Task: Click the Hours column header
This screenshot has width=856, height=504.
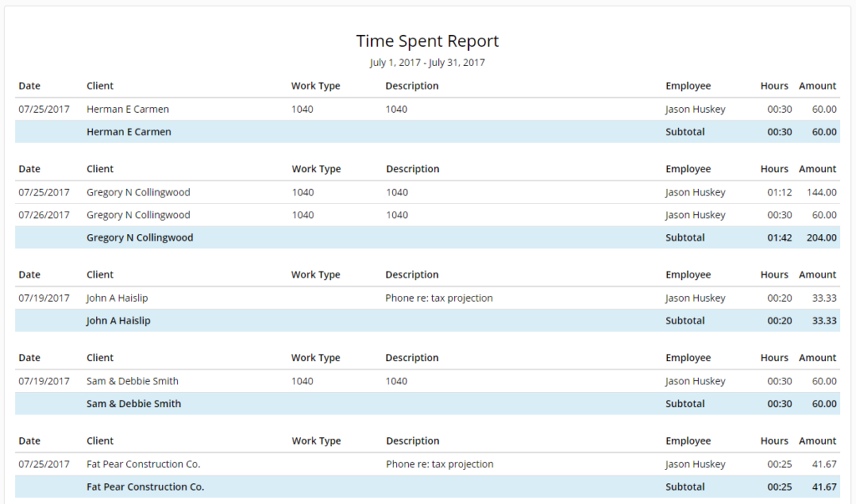Action: coord(773,85)
